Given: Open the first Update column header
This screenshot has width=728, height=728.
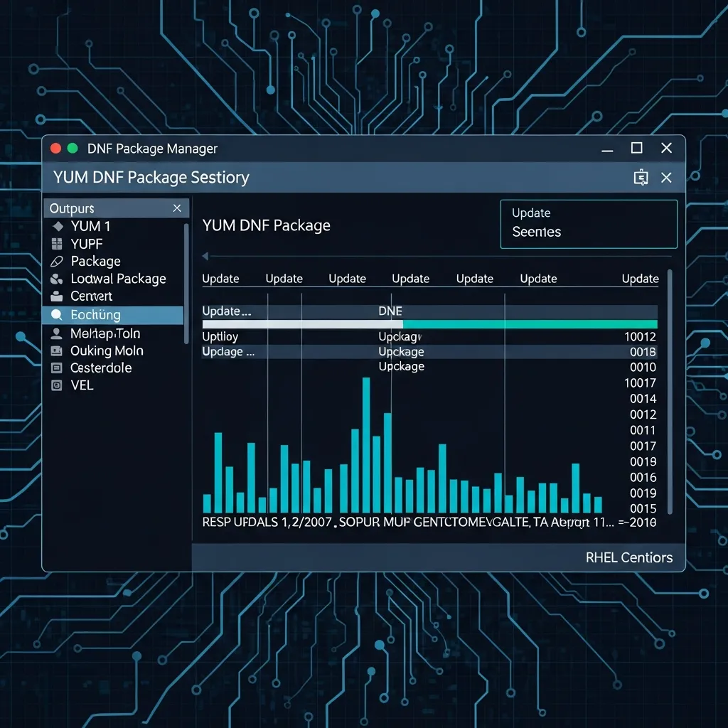Looking at the screenshot, I should tap(221, 279).
